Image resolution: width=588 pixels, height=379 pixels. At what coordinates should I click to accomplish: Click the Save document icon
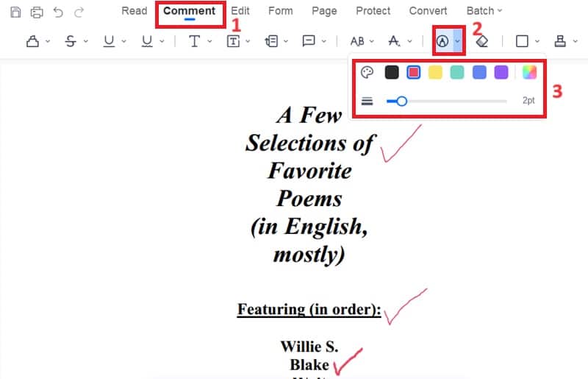(x=15, y=12)
